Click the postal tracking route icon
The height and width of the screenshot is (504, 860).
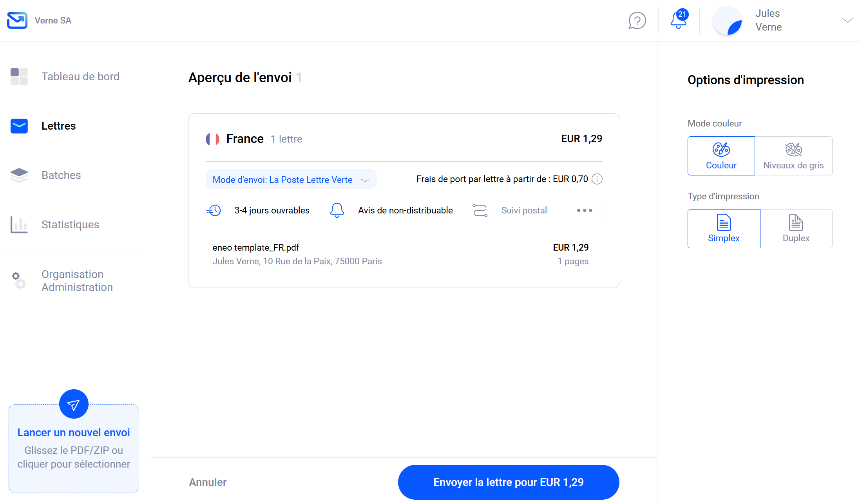click(480, 210)
